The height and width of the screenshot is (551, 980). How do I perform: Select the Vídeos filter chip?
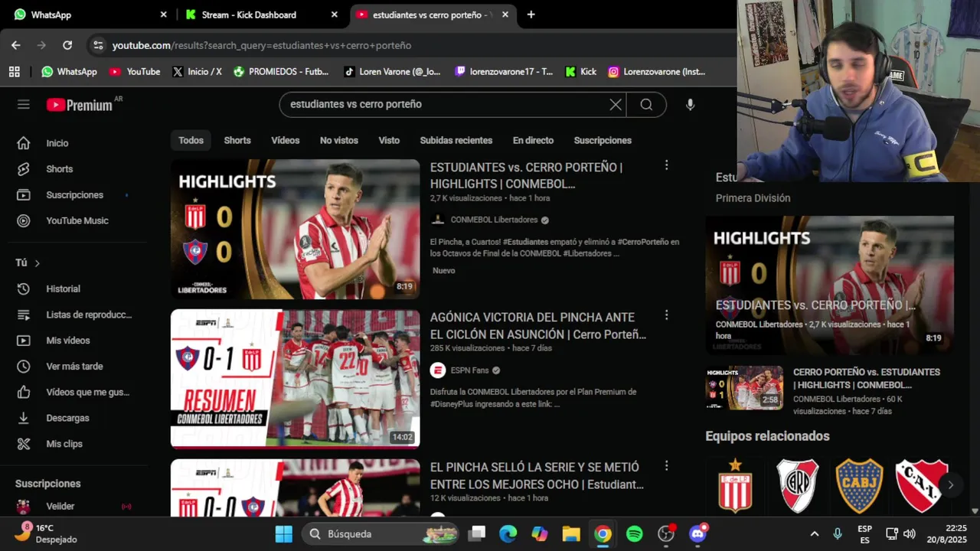click(x=286, y=141)
